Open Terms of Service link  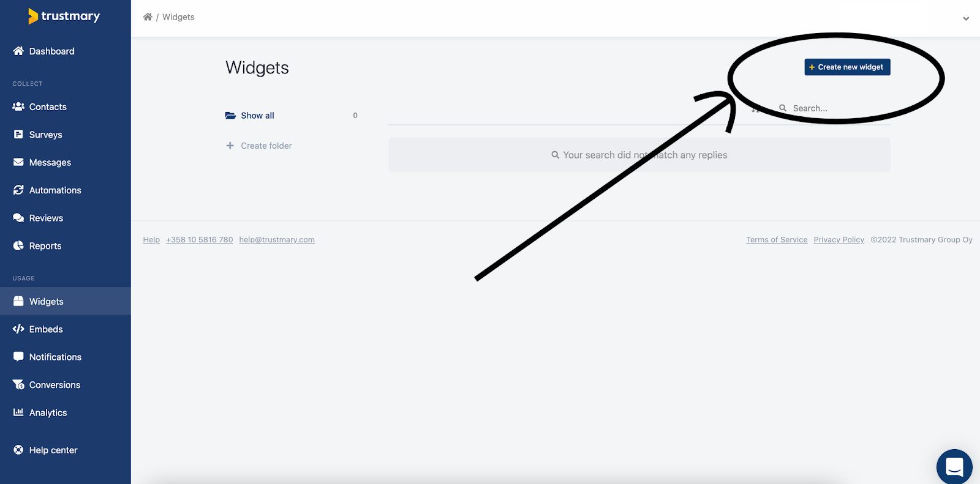tap(777, 240)
